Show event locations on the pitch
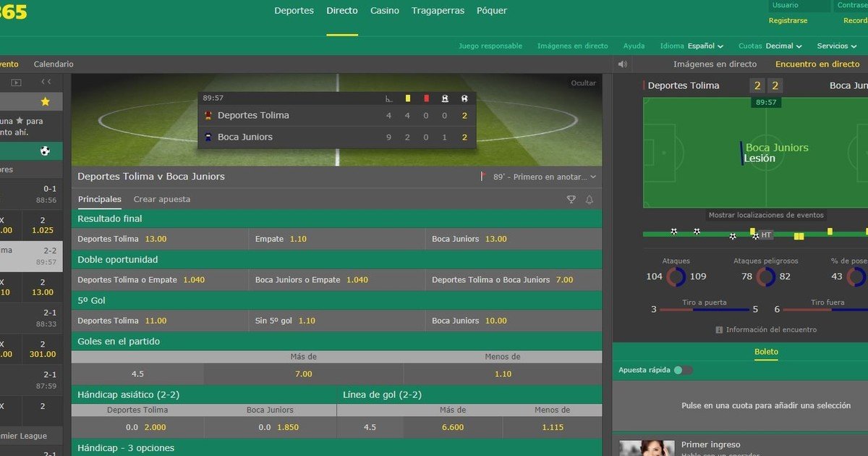This screenshot has width=868, height=456. pos(765,215)
